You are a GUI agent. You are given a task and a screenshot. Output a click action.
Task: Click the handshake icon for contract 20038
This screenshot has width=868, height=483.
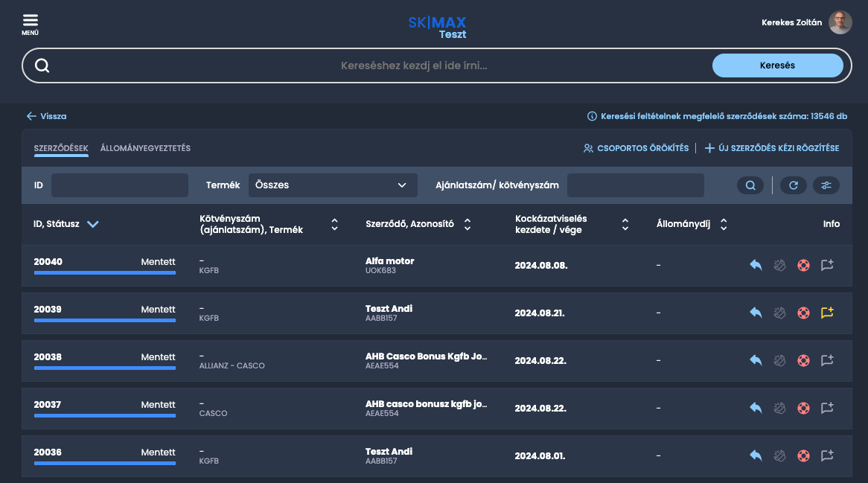coord(779,361)
